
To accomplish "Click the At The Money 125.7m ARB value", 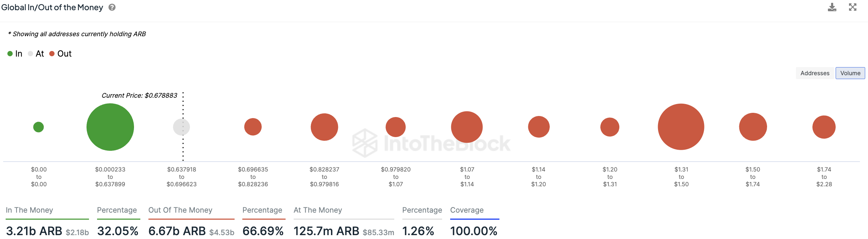I will 326,231.
